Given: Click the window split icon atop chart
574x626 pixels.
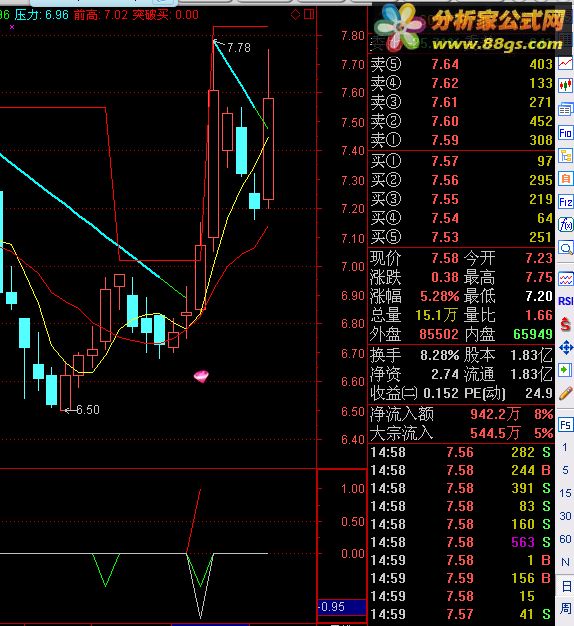Looking at the screenshot, I should 309,14.
